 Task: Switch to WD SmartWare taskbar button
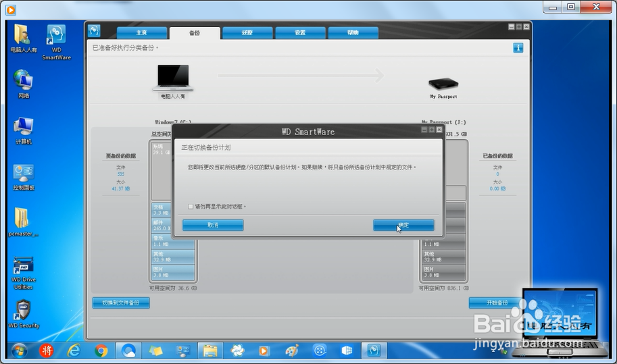click(x=374, y=350)
